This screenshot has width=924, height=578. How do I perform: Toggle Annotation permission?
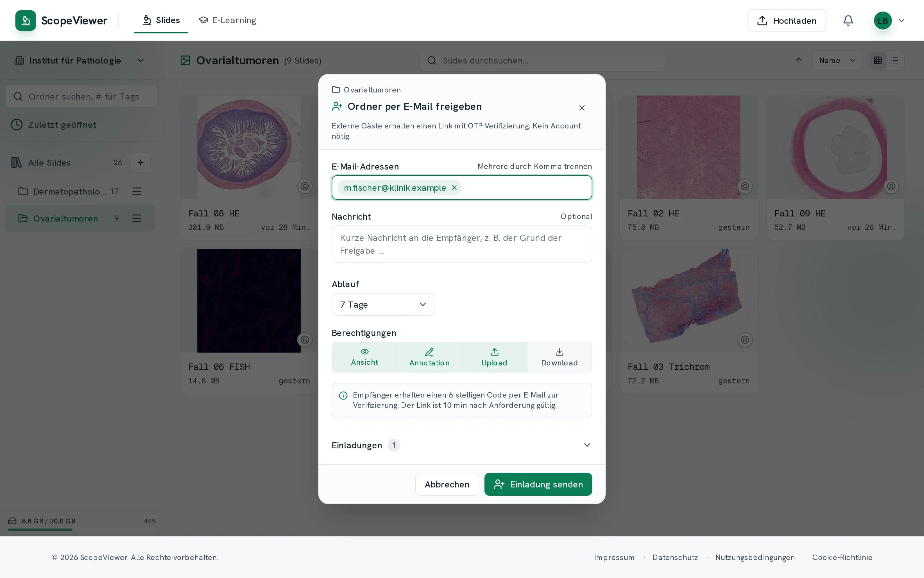point(430,357)
